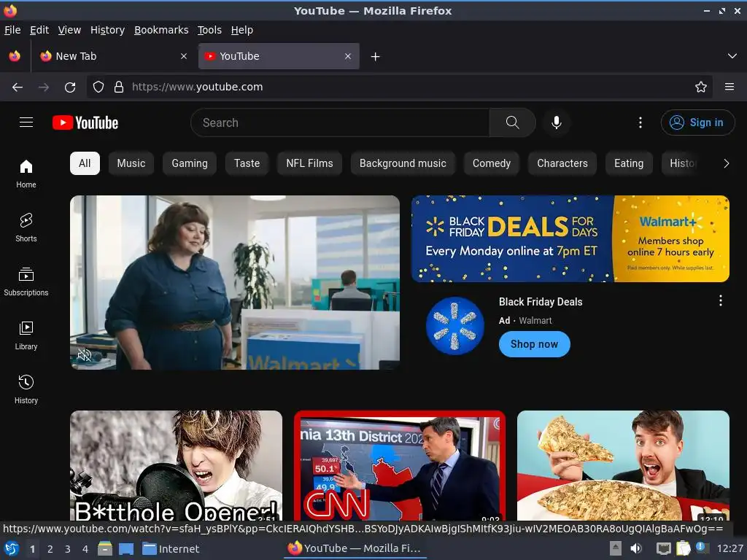Open the View menu
The image size is (747, 560).
point(69,30)
